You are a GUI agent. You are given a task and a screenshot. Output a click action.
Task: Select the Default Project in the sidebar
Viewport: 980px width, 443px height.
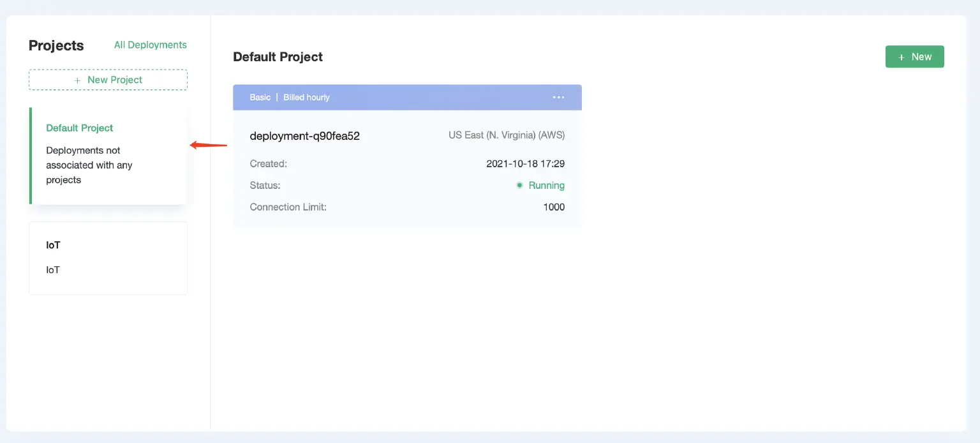click(79, 128)
